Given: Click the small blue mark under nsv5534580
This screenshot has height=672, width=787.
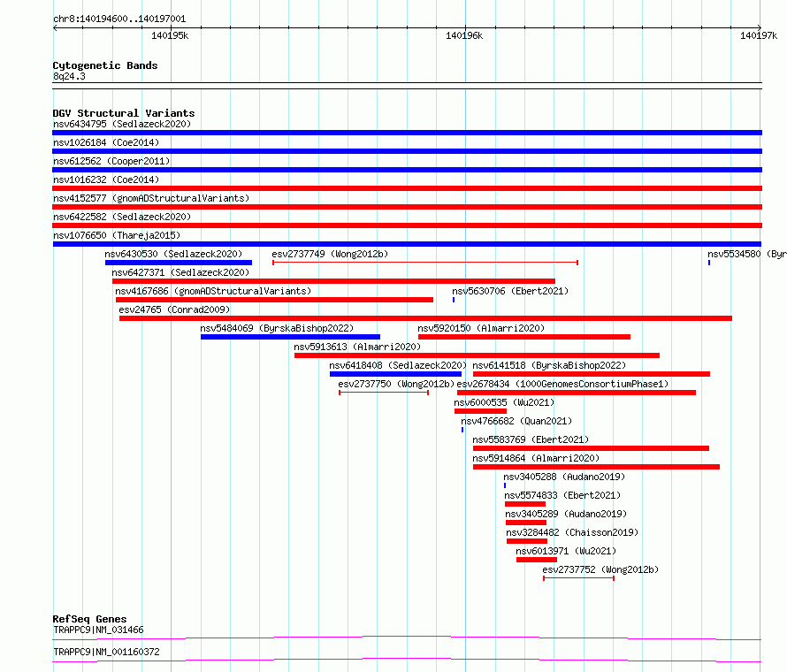Looking at the screenshot, I should tap(709, 263).
